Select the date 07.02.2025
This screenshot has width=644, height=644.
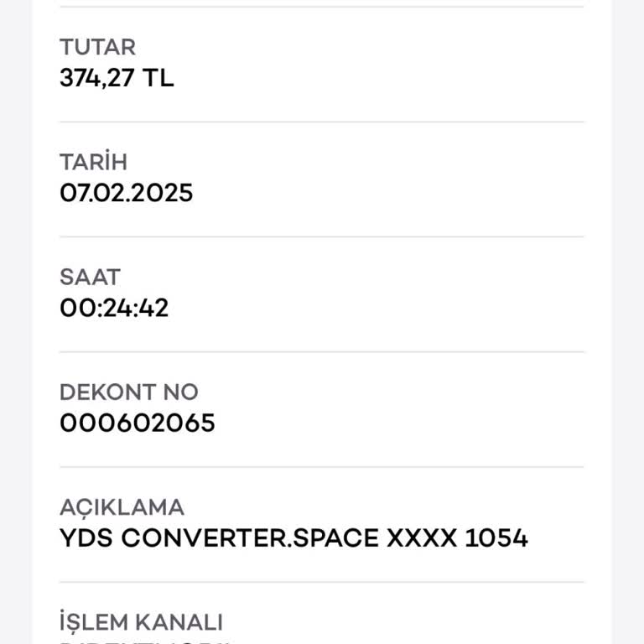pos(126,193)
